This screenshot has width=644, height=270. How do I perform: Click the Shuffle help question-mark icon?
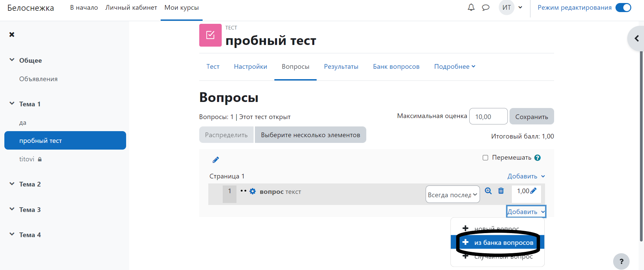coord(537,158)
